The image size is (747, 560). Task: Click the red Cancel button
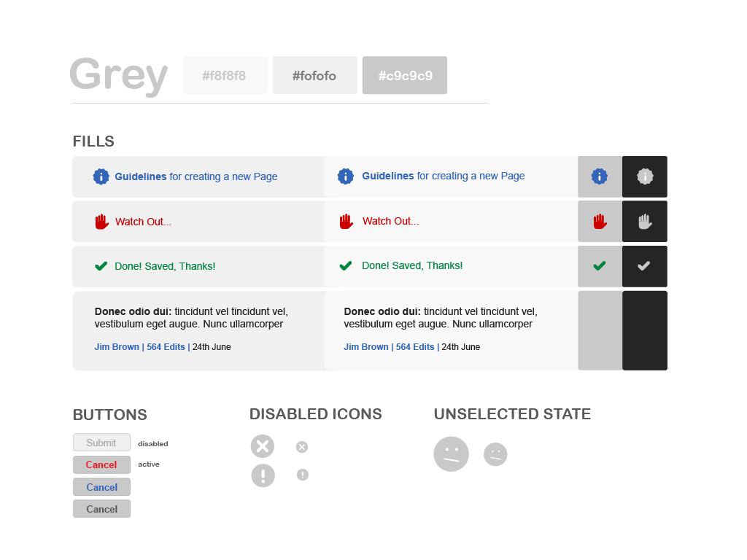[x=101, y=464]
